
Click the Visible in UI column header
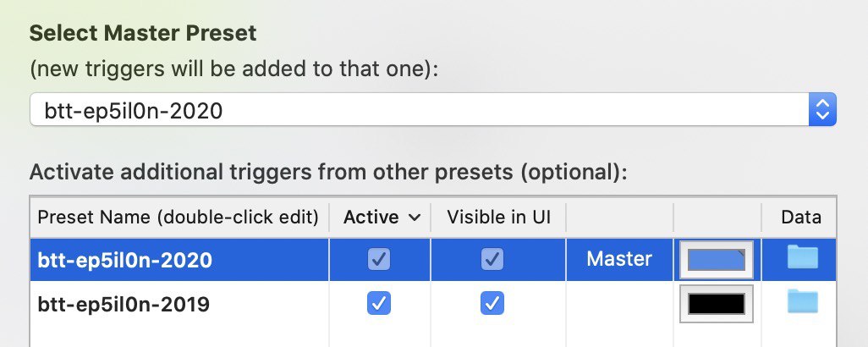click(499, 218)
